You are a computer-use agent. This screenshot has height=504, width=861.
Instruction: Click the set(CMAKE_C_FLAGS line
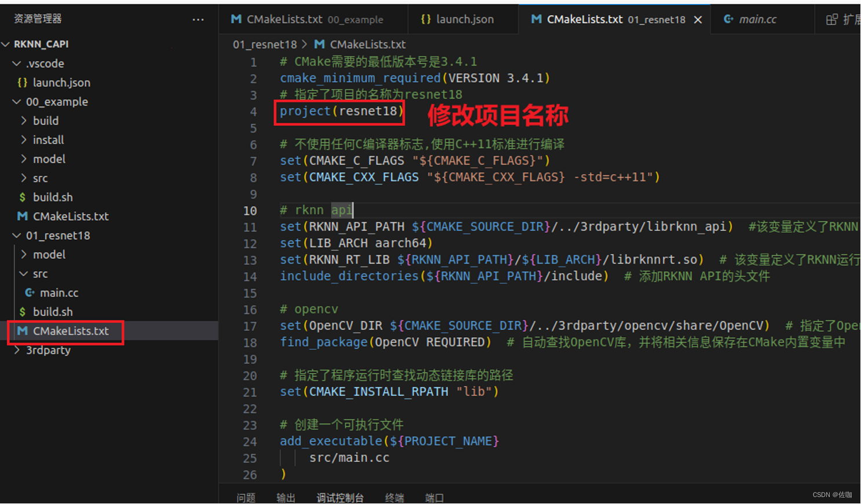click(x=415, y=160)
